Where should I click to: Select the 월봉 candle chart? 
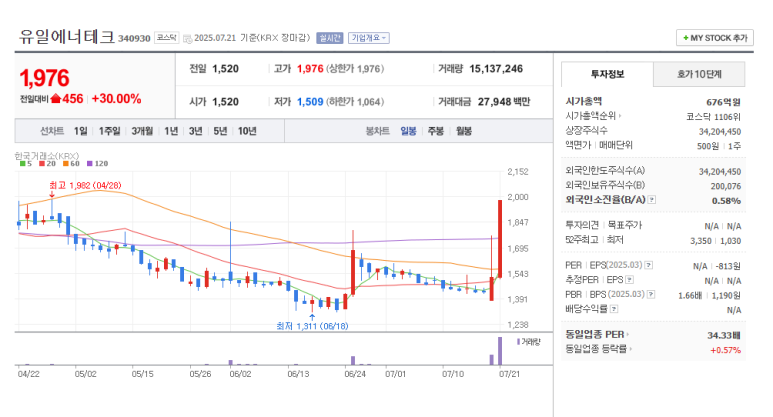[x=464, y=131]
